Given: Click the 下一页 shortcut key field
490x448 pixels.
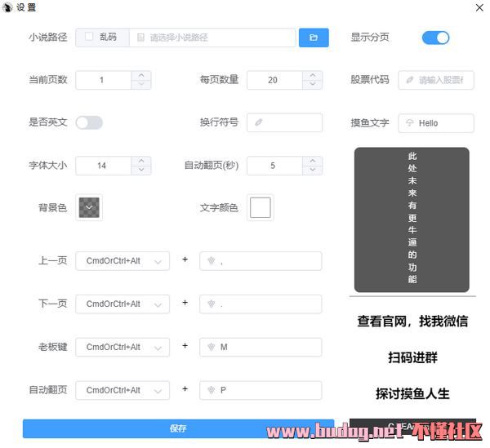Looking at the screenshot, I should coord(261,304).
